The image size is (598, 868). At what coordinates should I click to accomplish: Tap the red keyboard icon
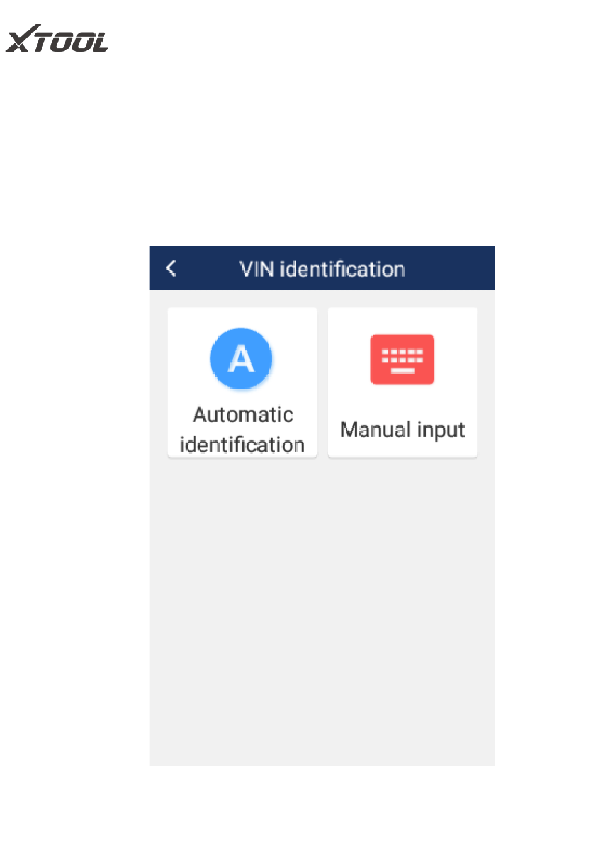pyautogui.click(x=402, y=360)
